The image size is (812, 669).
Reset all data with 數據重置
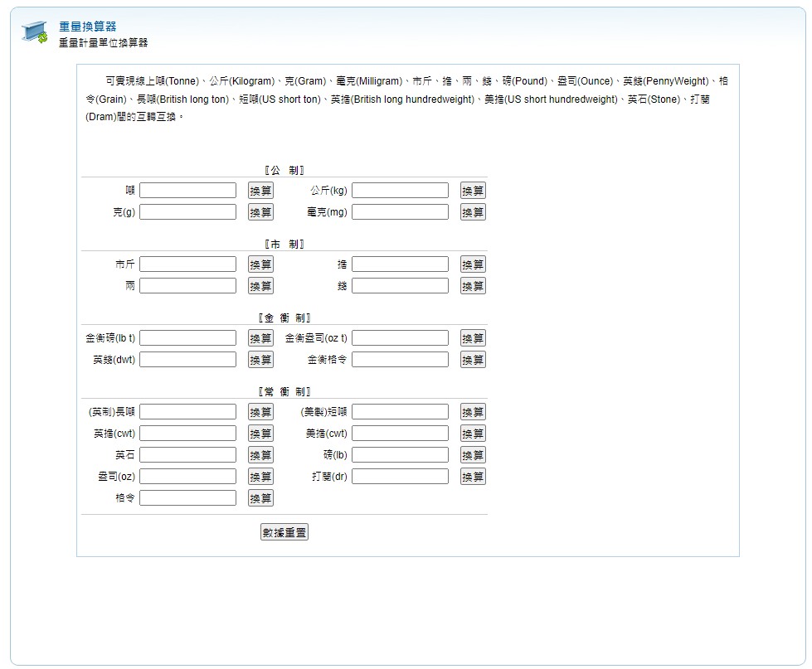(284, 532)
